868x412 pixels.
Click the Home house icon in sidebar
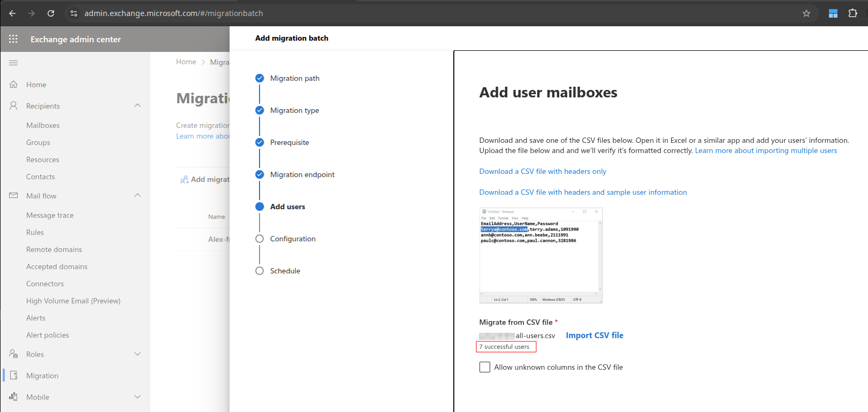13,85
